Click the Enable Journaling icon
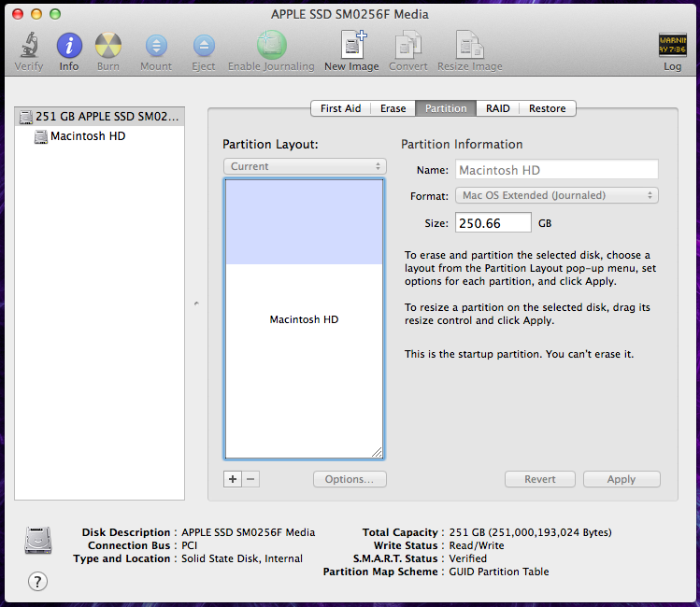Viewport: 700px width, 607px height. tap(271, 46)
